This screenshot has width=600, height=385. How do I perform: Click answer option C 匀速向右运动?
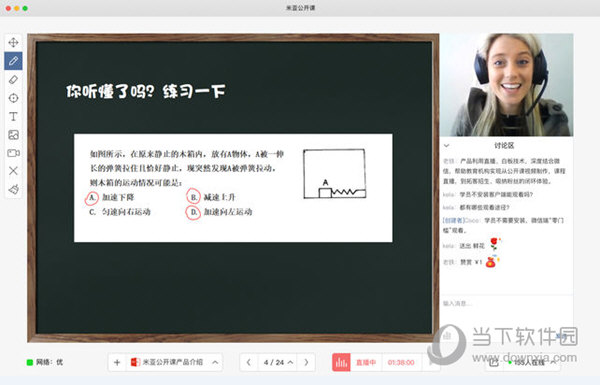click(120, 212)
